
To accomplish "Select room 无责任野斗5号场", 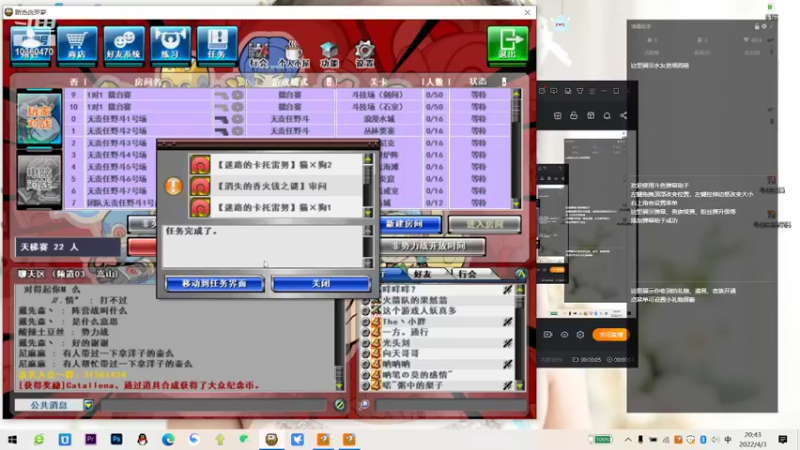I will tap(110, 167).
